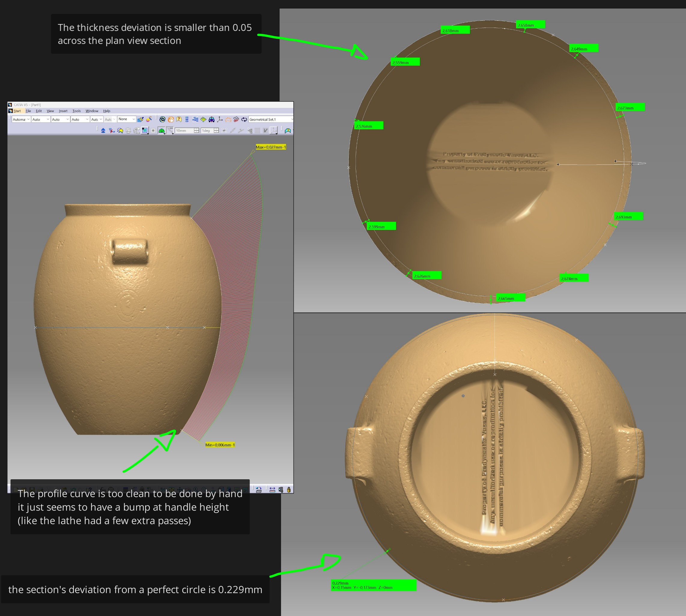
Task: Toggle the shading with edges cube button
Action: (x=145, y=131)
